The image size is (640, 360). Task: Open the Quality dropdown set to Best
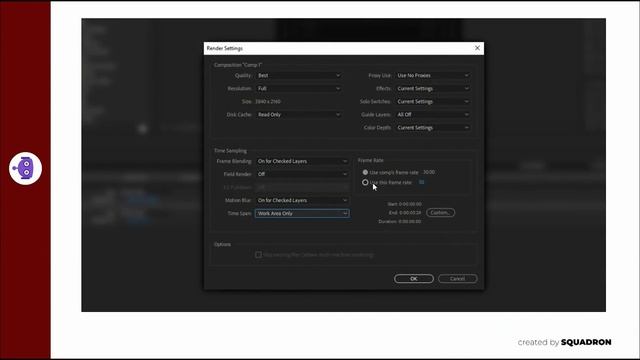pyautogui.click(x=299, y=76)
